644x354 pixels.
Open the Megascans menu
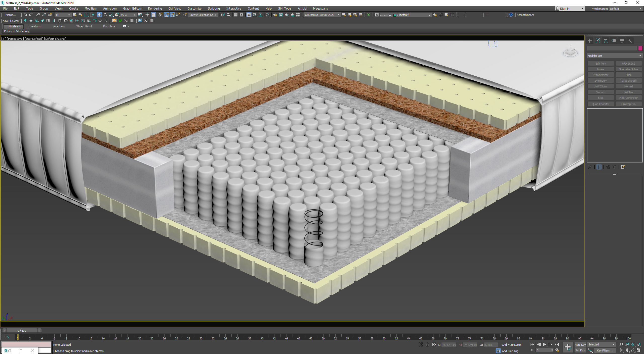tap(320, 9)
